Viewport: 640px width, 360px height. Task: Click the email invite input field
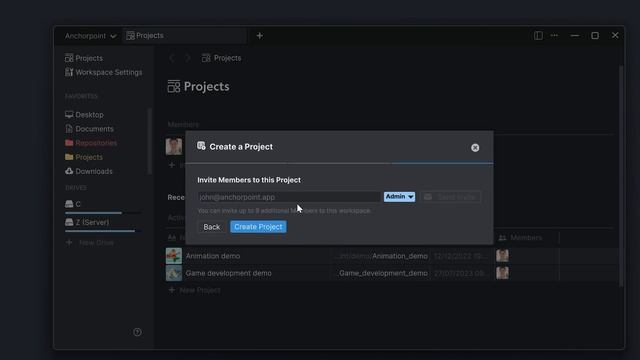(289, 197)
